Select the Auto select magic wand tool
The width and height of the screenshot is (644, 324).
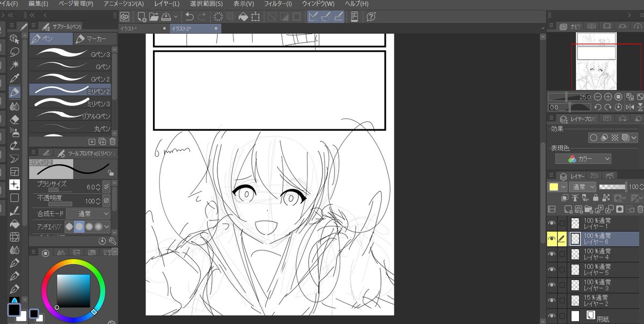[x=14, y=65]
